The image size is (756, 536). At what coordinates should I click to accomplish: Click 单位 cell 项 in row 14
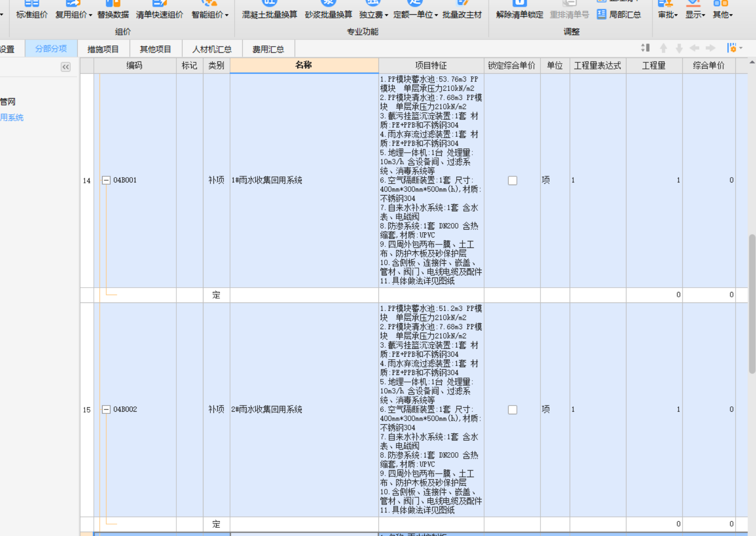point(555,180)
